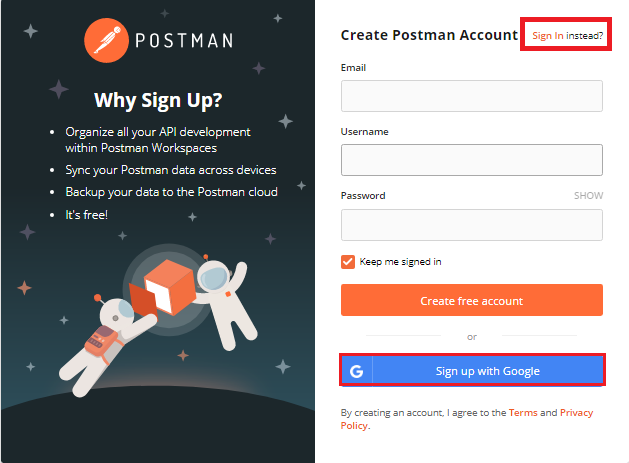Screen dimensions: 629x463
Task: Click the Create Postman Account heading
Action: point(429,35)
